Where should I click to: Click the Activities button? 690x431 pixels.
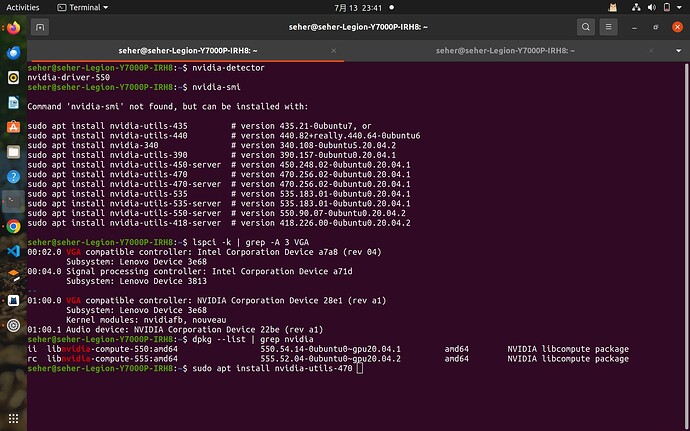[22, 7]
